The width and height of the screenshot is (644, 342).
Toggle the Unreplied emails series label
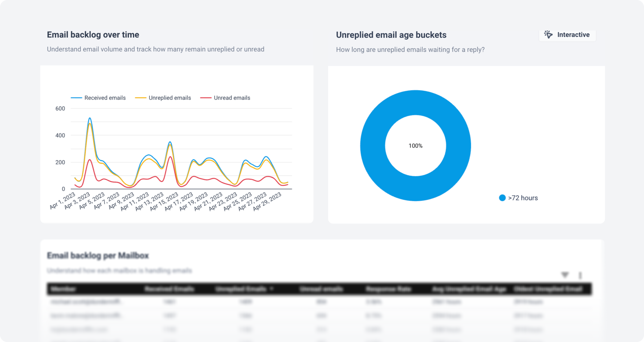170,98
